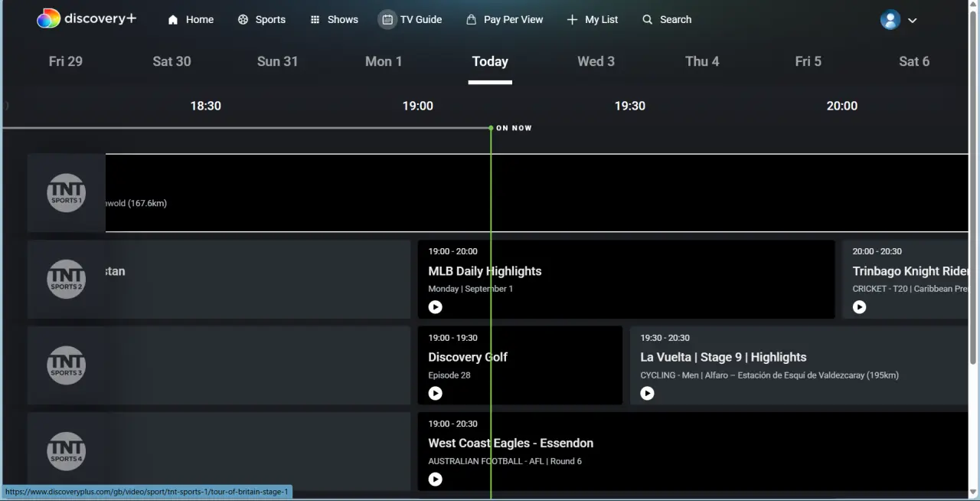The image size is (980, 501).
Task: Click the 19:00 time label
Action: (418, 106)
